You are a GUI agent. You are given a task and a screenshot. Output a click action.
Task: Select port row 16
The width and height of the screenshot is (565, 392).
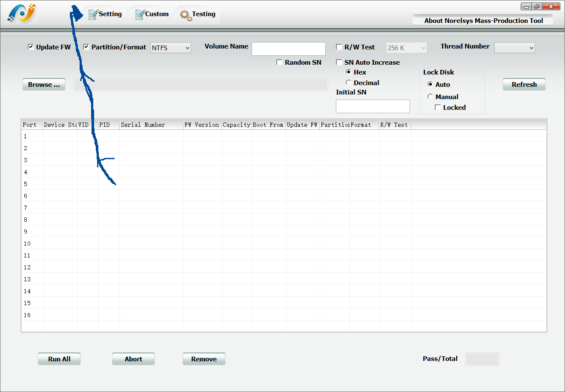(284, 315)
